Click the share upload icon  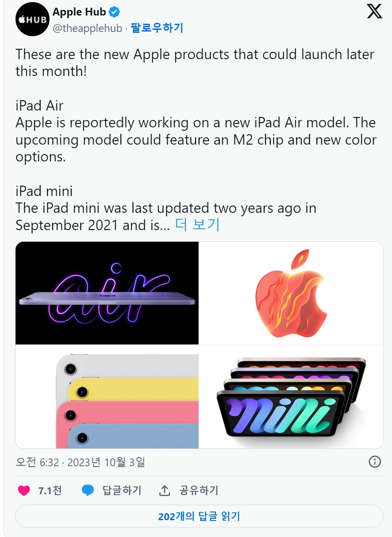pyautogui.click(x=164, y=490)
